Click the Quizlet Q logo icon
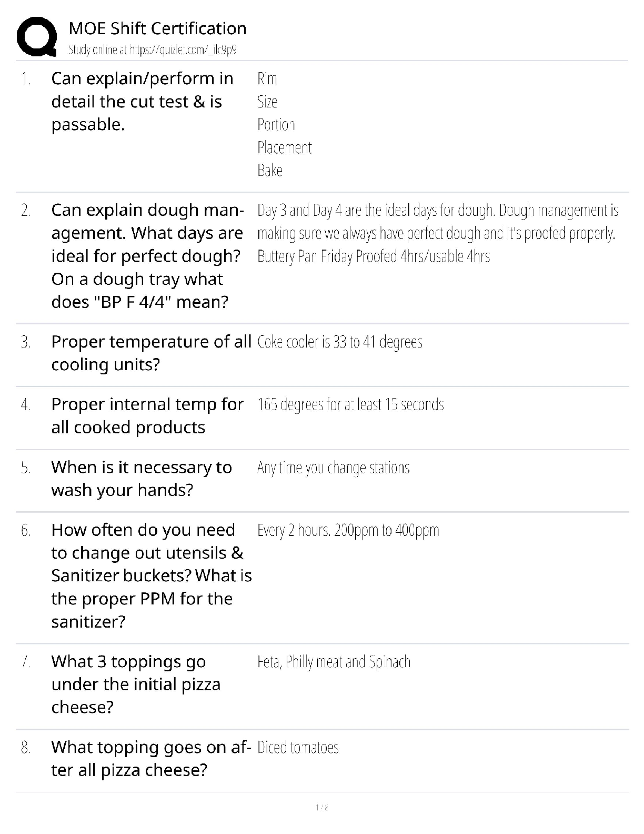 (37, 36)
